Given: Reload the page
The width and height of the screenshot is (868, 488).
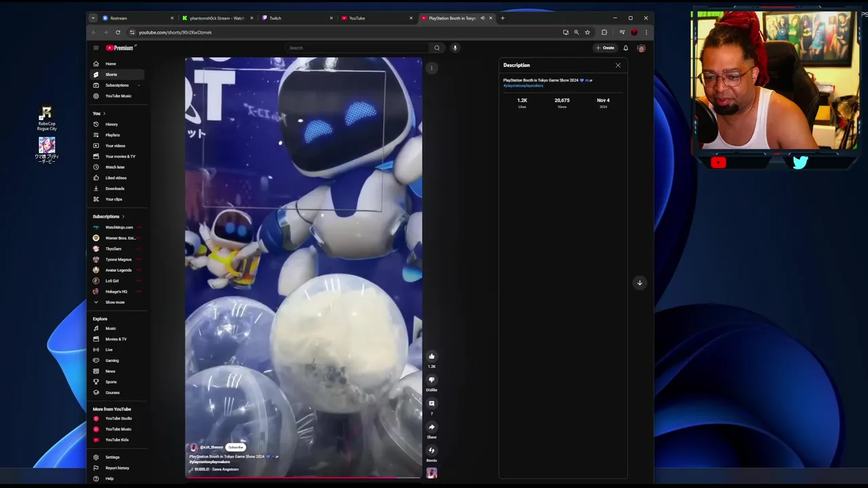Looking at the screenshot, I should [118, 33].
